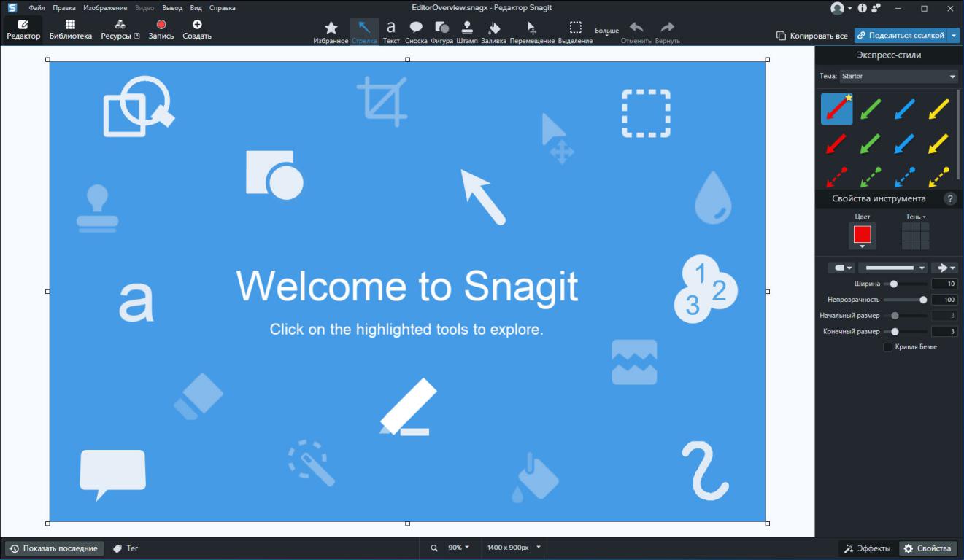Open the Изображение menu
The width and height of the screenshot is (964, 560).
[x=105, y=8]
